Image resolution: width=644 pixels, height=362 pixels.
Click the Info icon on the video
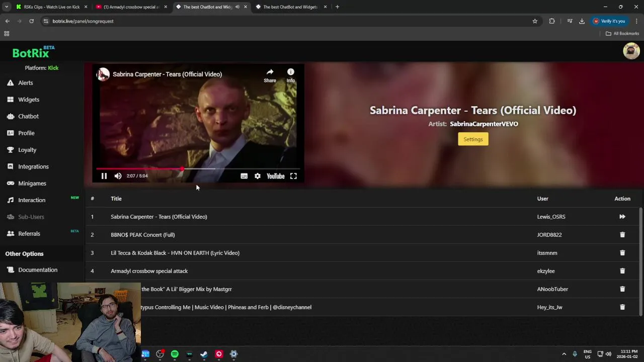pyautogui.click(x=290, y=75)
